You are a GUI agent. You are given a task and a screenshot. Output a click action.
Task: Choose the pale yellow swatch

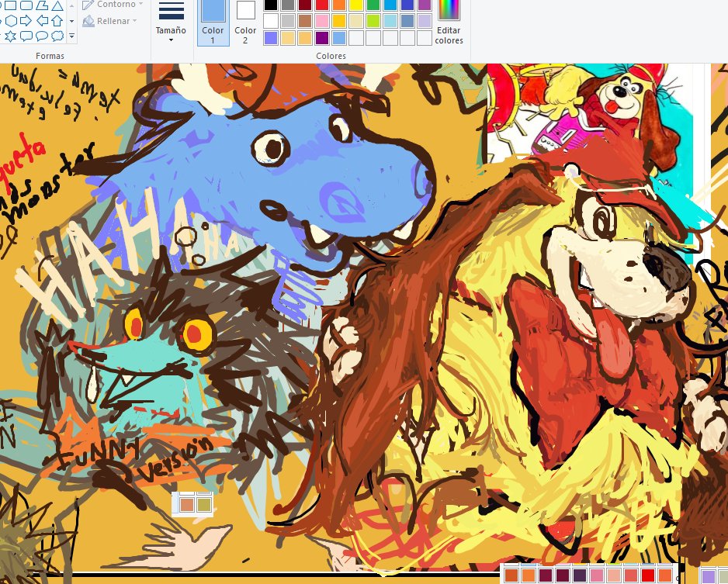(356, 21)
